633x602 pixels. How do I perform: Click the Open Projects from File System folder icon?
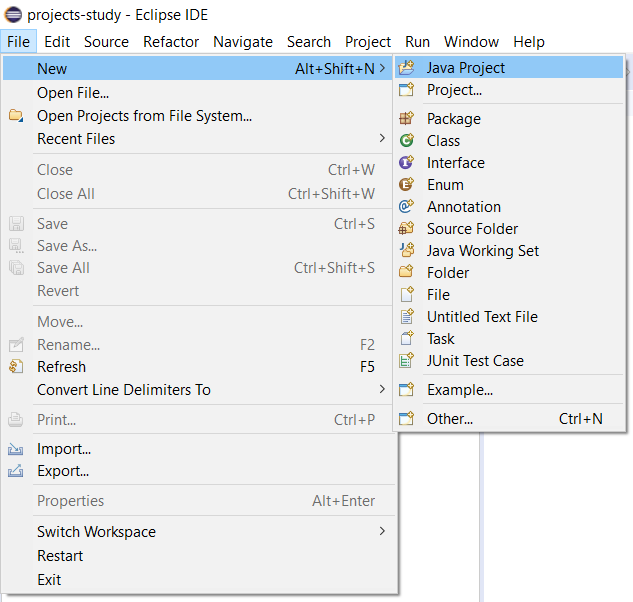point(16,115)
